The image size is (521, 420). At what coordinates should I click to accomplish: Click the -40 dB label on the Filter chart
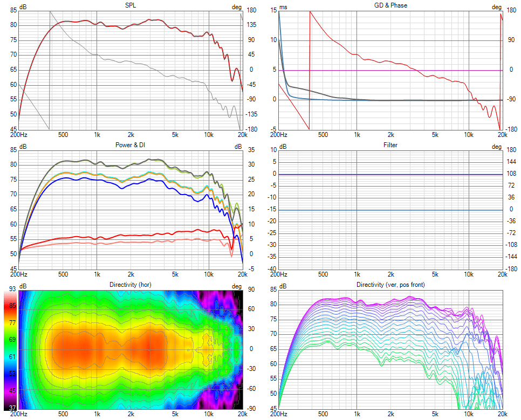click(272, 268)
